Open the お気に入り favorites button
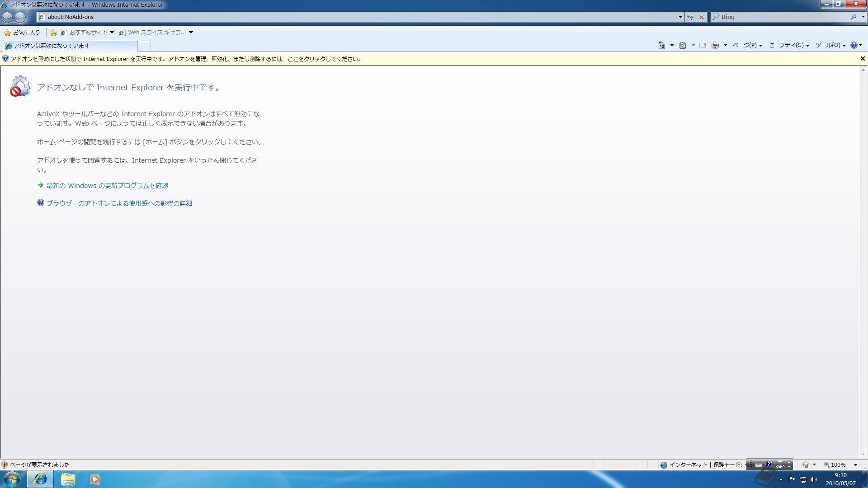This screenshot has width=868, height=488. tap(22, 33)
